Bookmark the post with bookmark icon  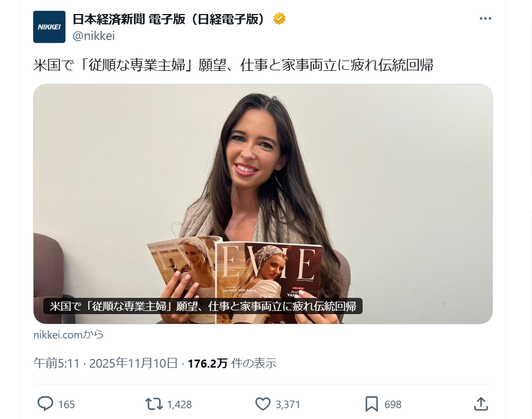[x=371, y=404]
